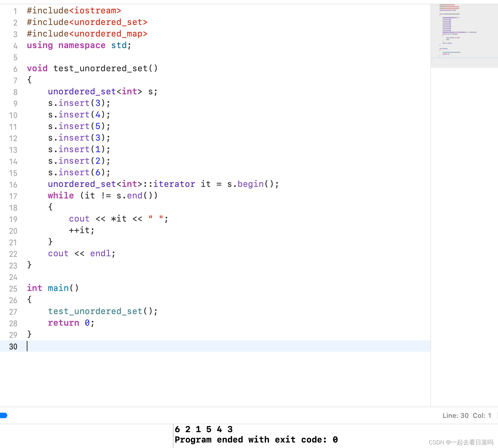498x448 pixels.
Task: Click the '#include<unordered_set>' line
Action: (x=87, y=22)
